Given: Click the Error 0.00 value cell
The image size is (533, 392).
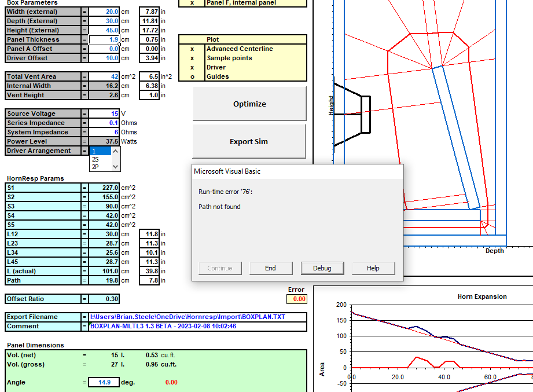Looking at the screenshot, I should [x=297, y=299].
